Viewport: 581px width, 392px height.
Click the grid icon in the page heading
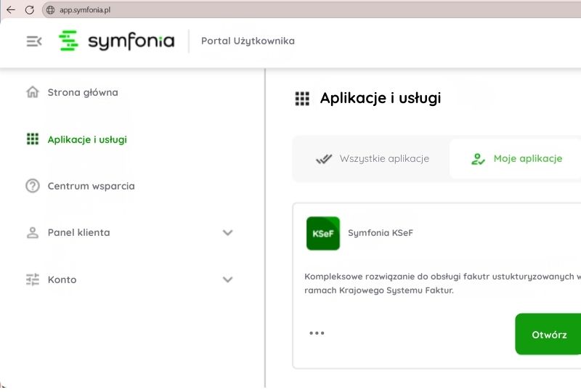click(302, 99)
